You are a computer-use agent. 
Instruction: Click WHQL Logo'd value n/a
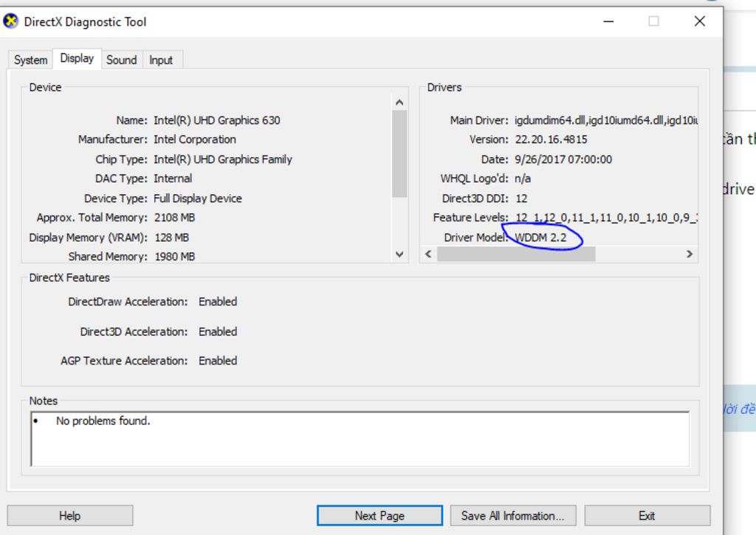coord(523,179)
